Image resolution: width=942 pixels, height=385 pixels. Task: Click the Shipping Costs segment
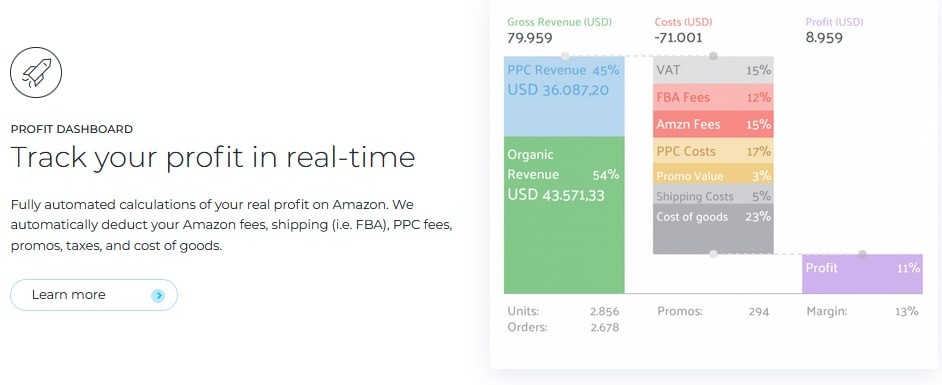pyautogui.click(x=713, y=194)
